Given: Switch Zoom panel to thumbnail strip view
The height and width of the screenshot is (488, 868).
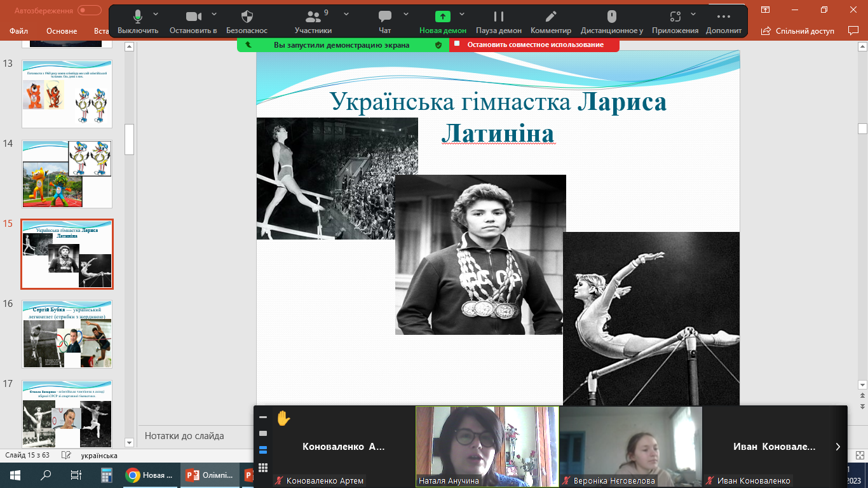Looking at the screenshot, I should click(x=263, y=450).
